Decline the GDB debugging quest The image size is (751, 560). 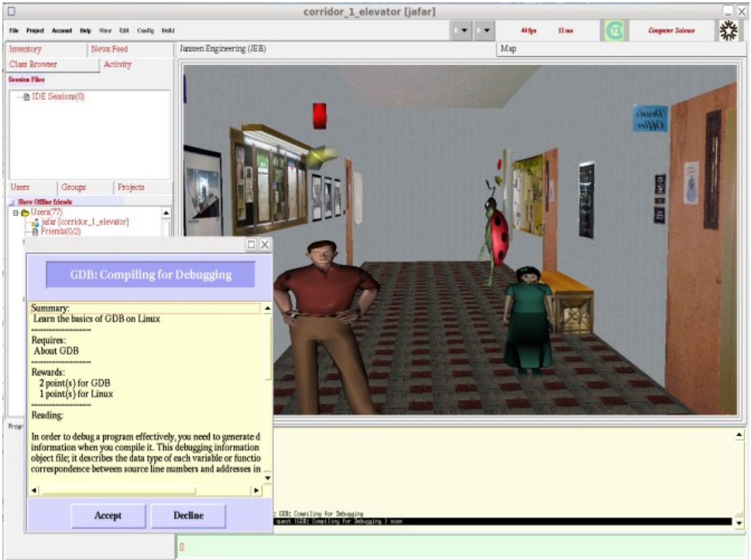[x=188, y=515]
